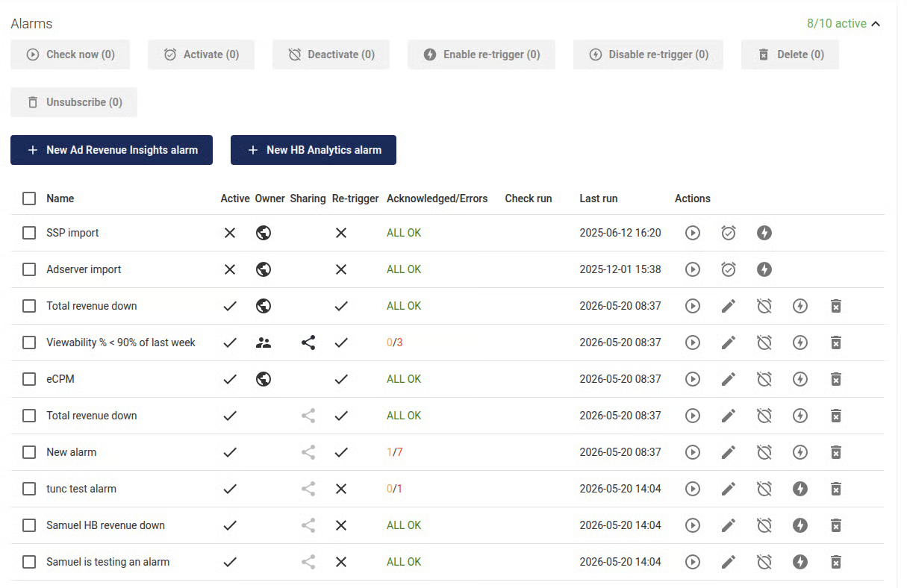Deactivate the New alarm via alarm-off icon
This screenshot has height=588, width=907.
764,452
